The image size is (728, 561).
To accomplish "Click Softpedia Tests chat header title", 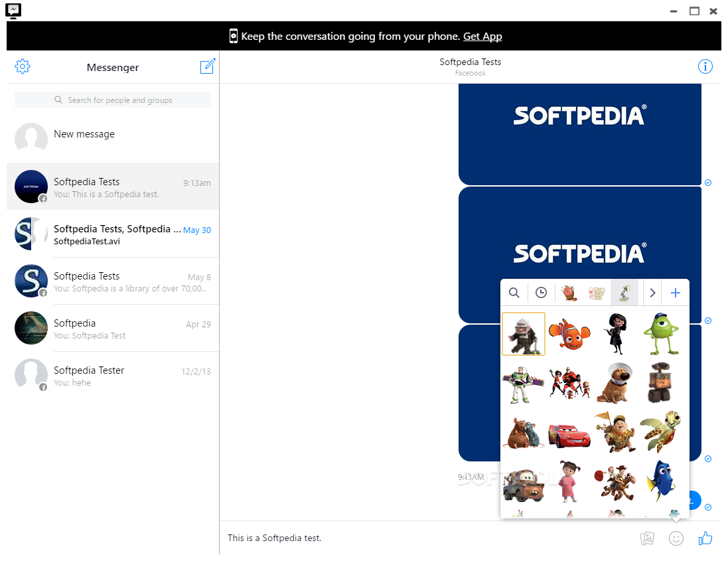I will coord(471,62).
